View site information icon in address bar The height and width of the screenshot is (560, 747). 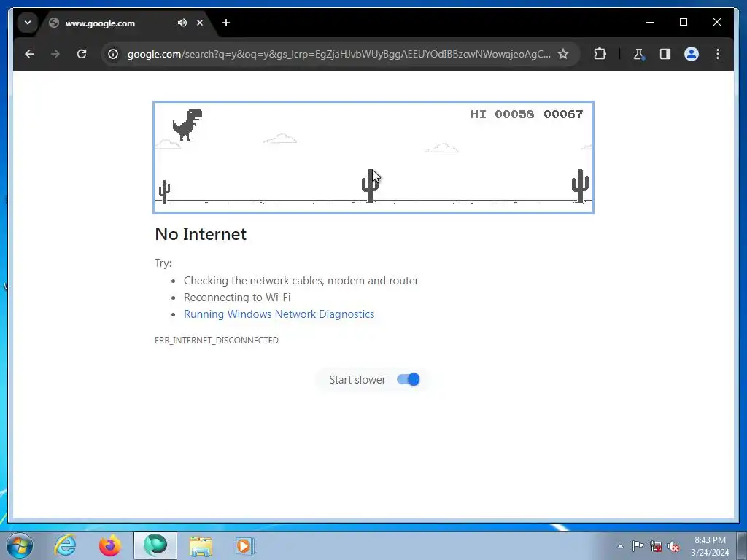[113, 54]
